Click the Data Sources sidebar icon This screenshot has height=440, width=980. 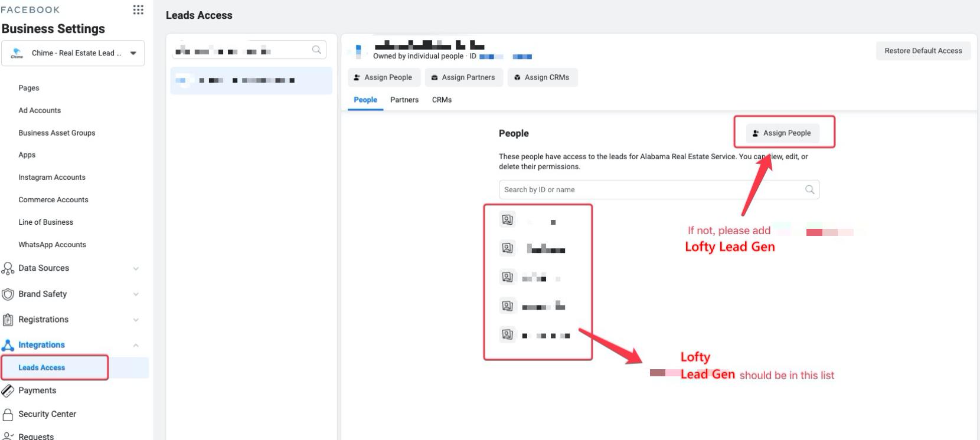(x=8, y=268)
